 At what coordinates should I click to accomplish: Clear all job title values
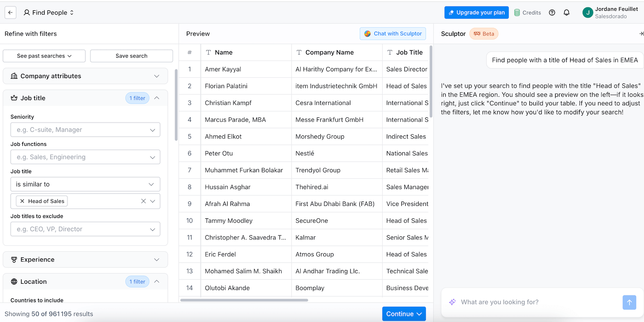[x=143, y=201]
